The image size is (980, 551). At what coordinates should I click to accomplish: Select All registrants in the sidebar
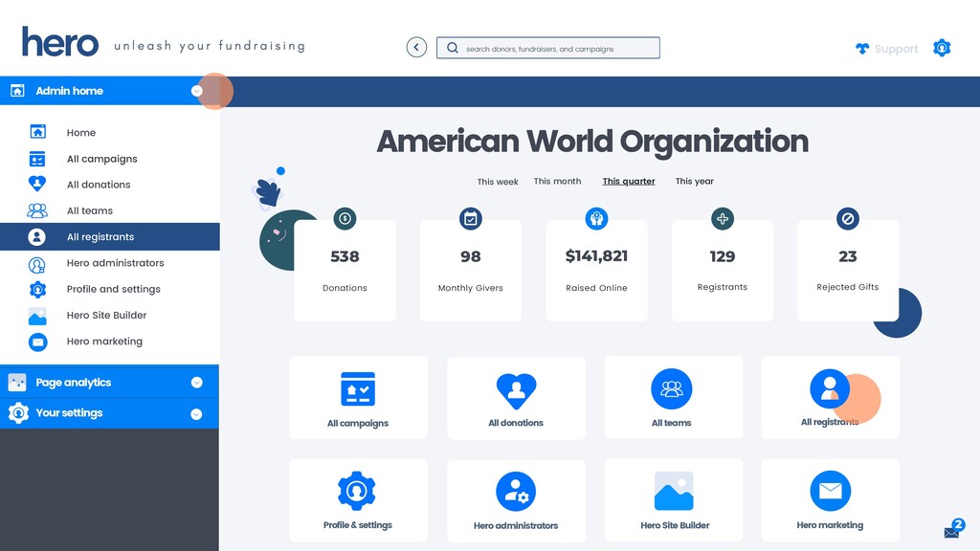coord(110,237)
